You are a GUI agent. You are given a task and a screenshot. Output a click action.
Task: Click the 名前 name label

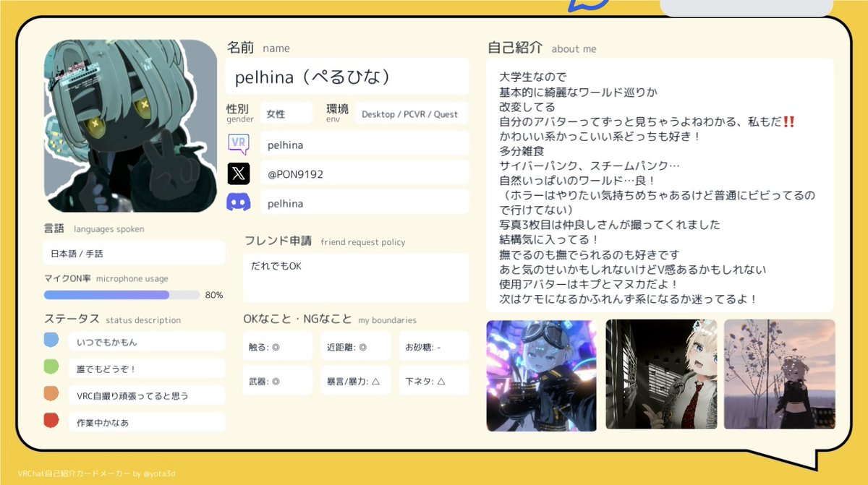click(x=258, y=48)
